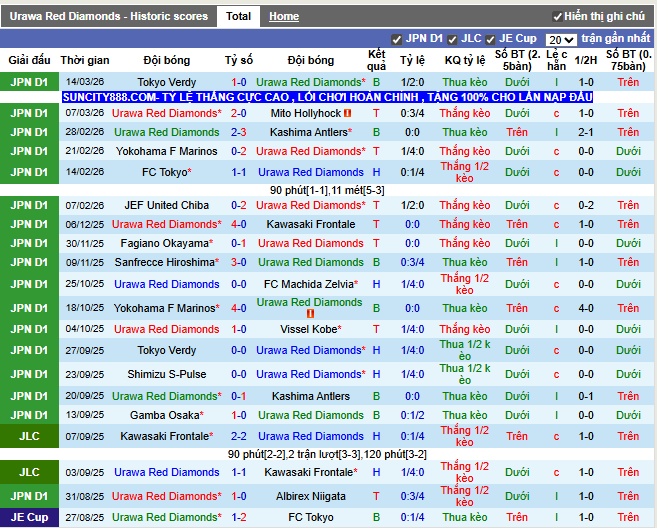Open Kawasaki Frontale in 06/12/25 match

click(309, 224)
